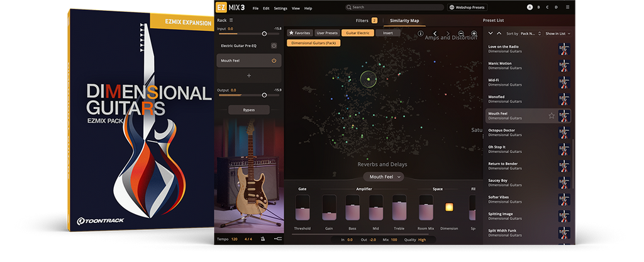Select the highlighted circled preset dot
This screenshot has height=262, width=644.
click(369, 79)
